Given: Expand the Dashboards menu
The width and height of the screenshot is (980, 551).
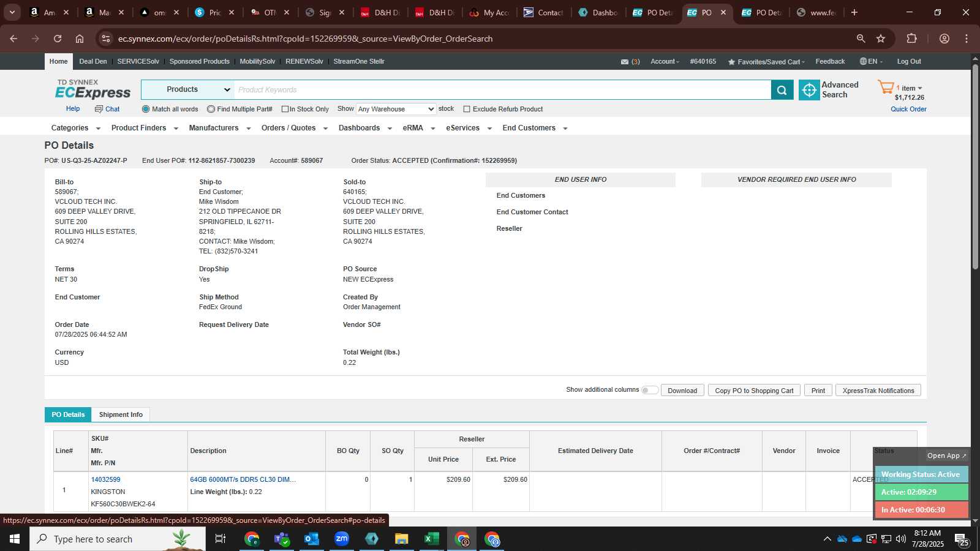Looking at the screenshot, I should click(x=365, y=128).
